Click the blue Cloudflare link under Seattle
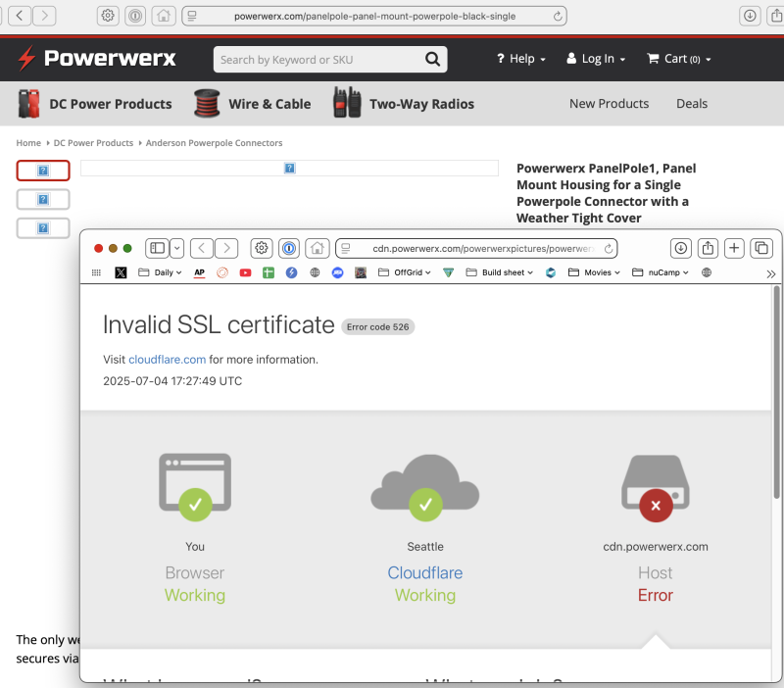Image resolution: width=784 pixels, height=688 pixels. 425,572
